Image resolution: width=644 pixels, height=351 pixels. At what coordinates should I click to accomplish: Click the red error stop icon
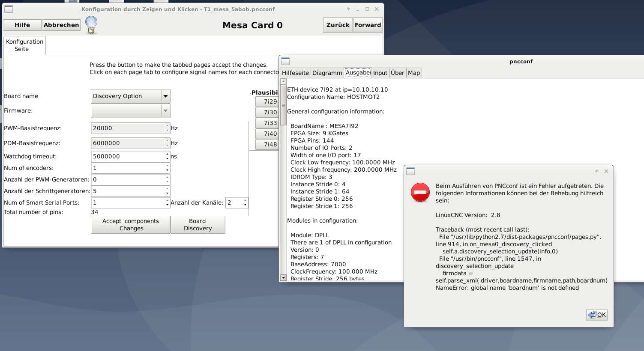click(420, 193)
